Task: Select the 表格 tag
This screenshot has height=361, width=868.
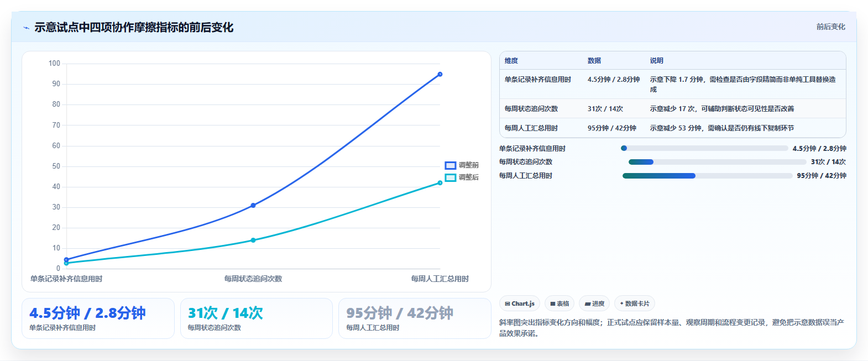Action: tap(560, 304)
